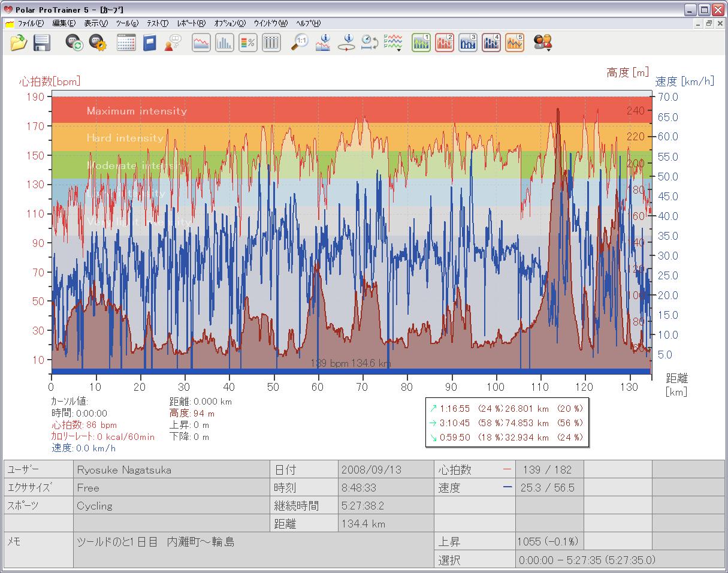Screen dimensions: 728x573
Task: Open the user switch people icon
Action: [543, 43]
